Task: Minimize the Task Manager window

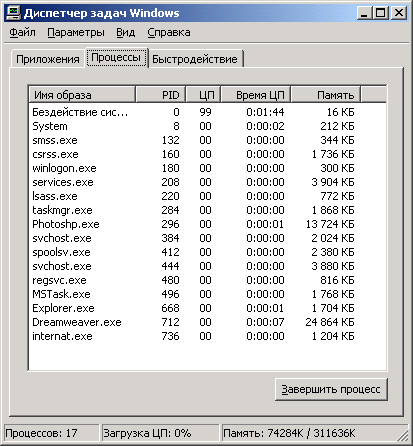Action: coord(364,13)
